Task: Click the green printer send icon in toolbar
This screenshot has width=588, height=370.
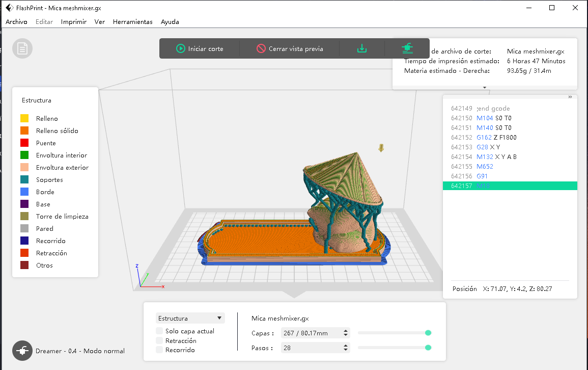Action: pos(407,48)
